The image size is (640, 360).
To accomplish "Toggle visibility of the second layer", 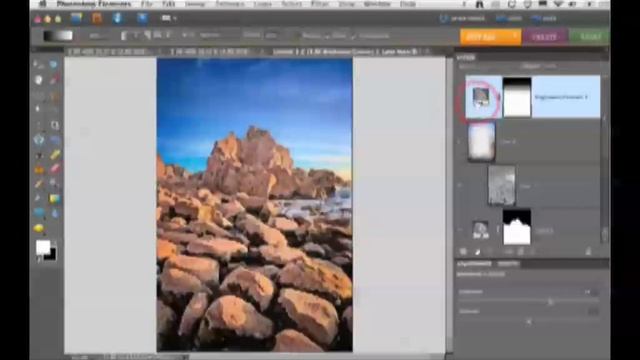I will pyautogui.click(x=460, y=141).
